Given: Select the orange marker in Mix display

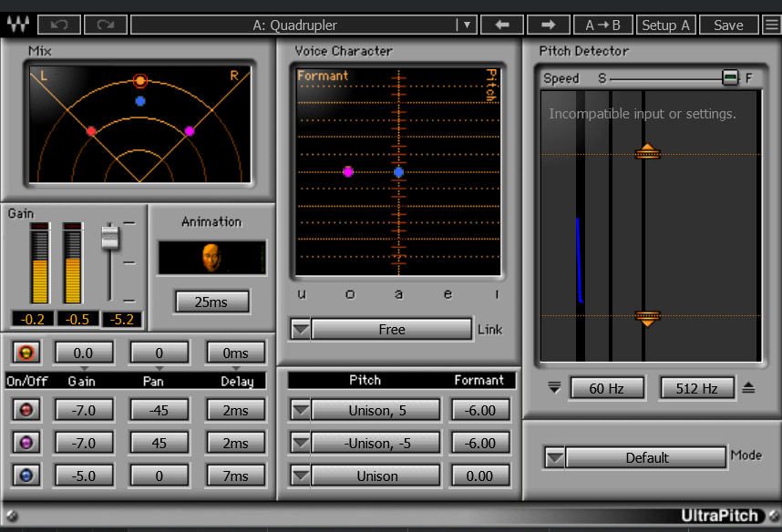Looking at the screenshot, I should tap(140, 80).
